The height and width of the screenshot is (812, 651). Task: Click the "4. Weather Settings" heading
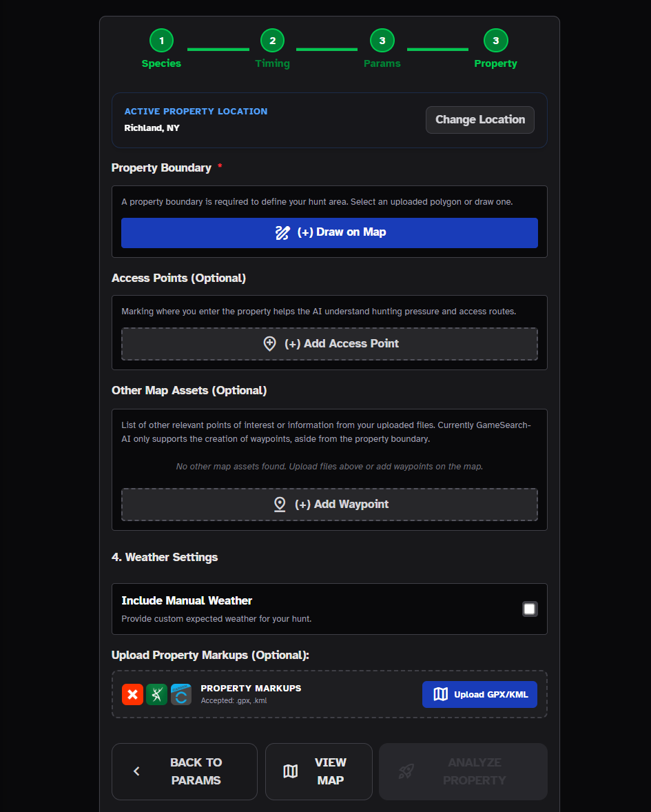click(x=165, y=557)
